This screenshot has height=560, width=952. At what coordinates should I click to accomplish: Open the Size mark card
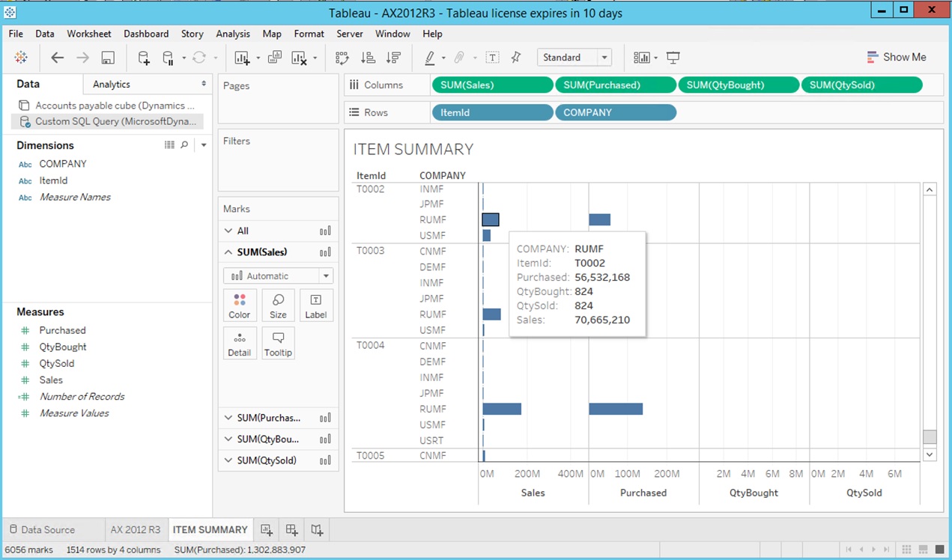(278, 305)
